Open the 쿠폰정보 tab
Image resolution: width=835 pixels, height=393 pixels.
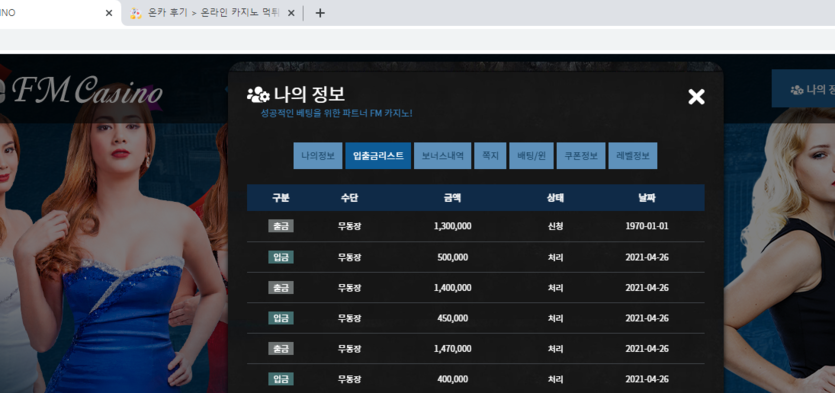[581, 156]
